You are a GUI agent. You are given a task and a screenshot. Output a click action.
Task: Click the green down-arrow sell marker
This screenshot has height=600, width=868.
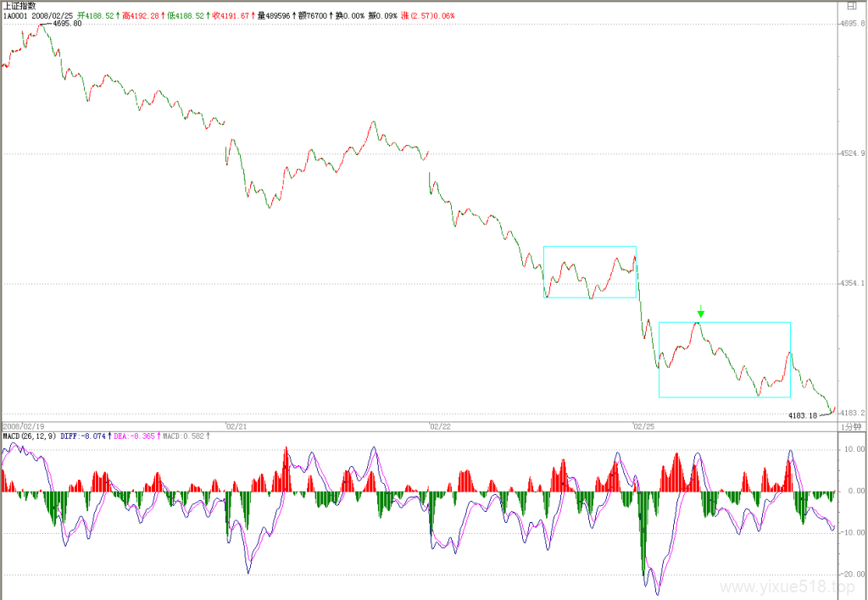pos(701,311)
